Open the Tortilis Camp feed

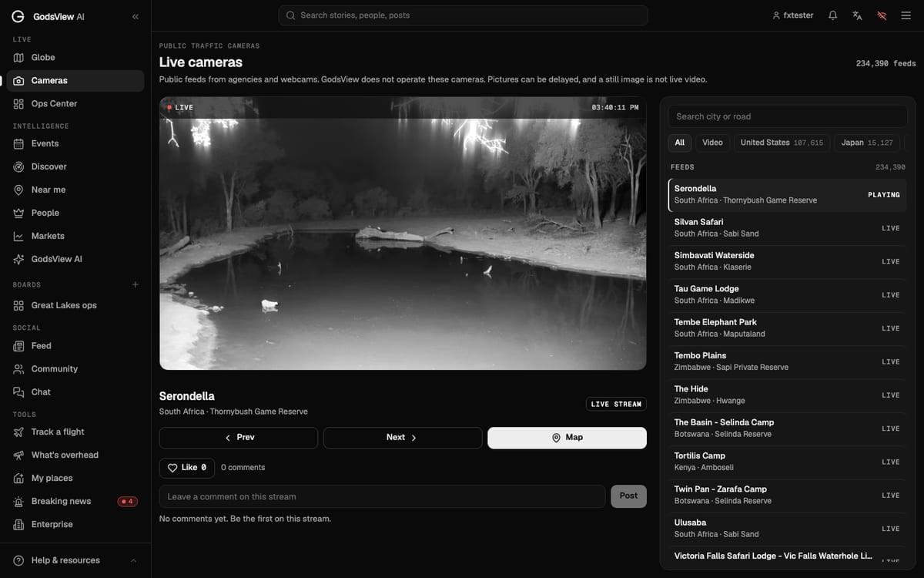point(788,462)
